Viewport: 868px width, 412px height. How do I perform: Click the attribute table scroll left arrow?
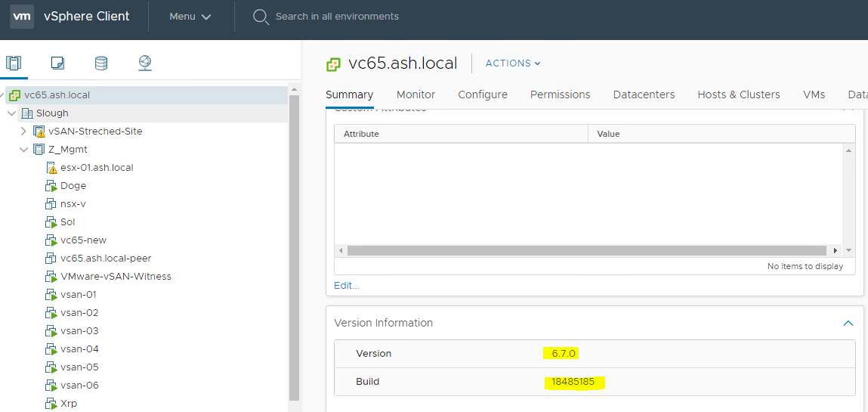coord(341,251)
